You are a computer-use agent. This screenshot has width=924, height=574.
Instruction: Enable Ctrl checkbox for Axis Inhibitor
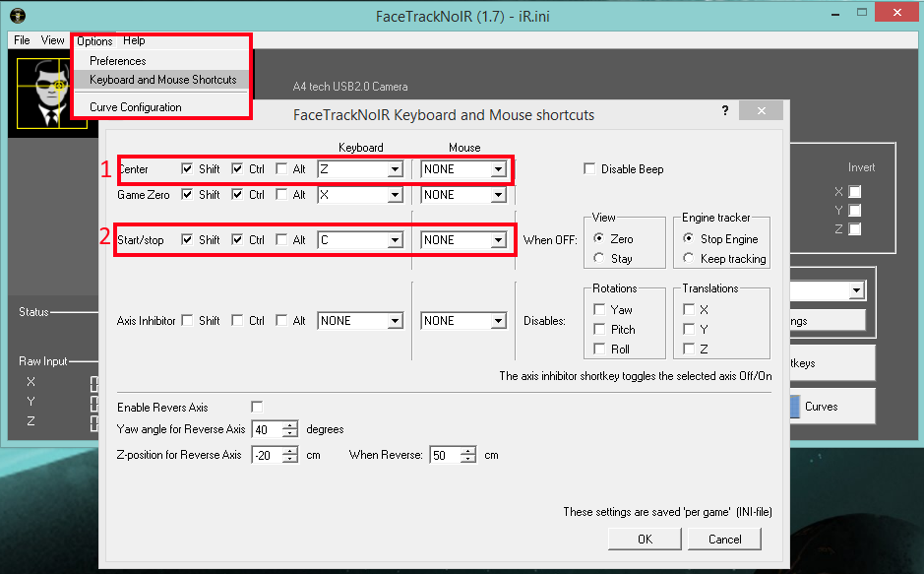point(237,321)
